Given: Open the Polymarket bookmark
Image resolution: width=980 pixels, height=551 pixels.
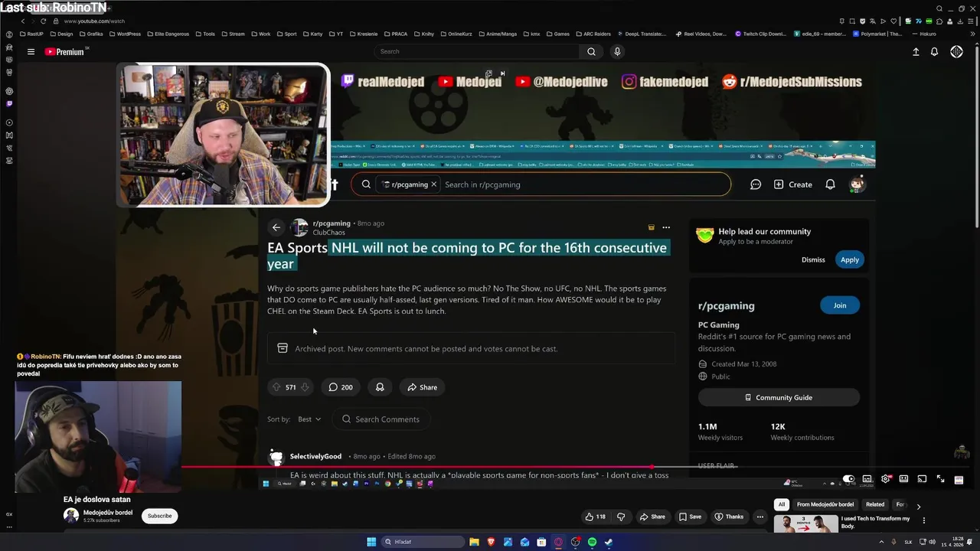Looking at the screenshot, I should point(877,34).
